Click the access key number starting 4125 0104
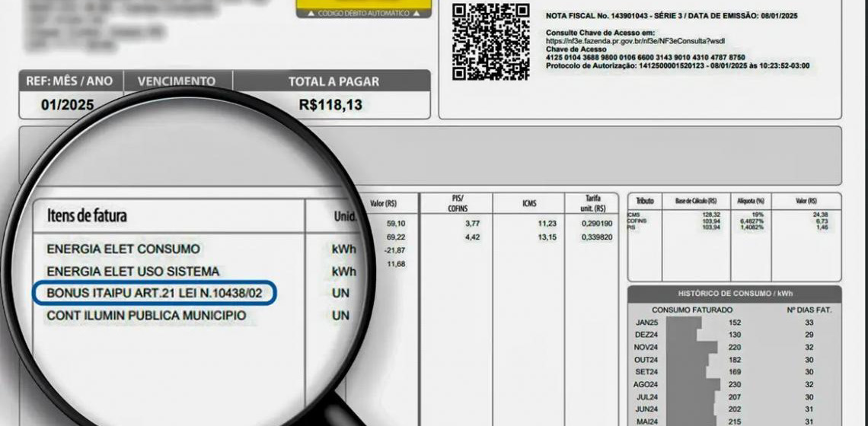 [x=646, y=58]
